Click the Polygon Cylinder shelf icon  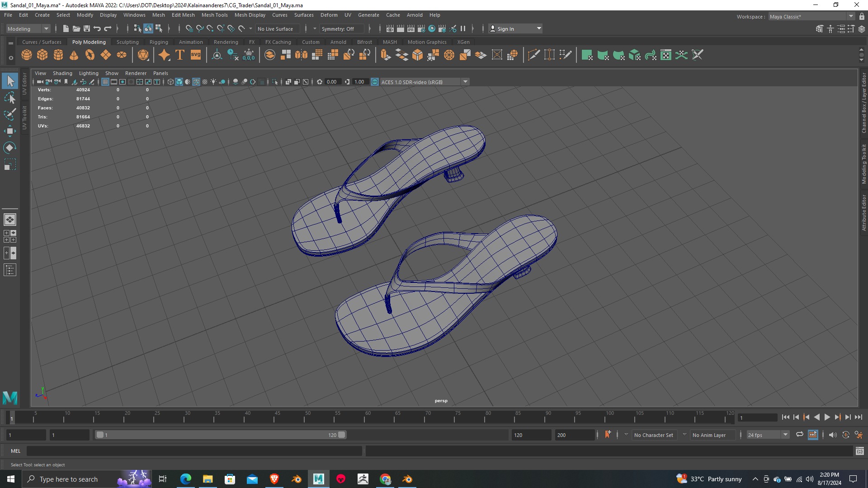pyautogui.click(x=58, y=55)
